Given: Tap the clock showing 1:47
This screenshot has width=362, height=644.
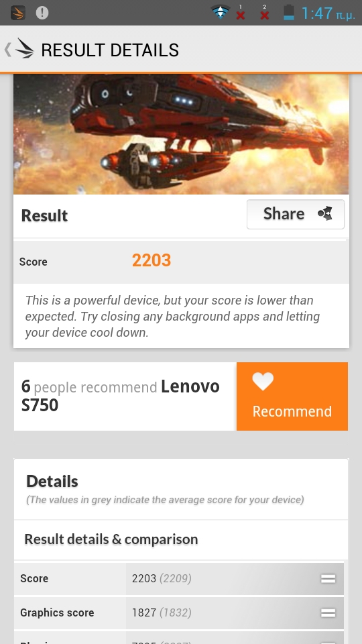Looking at the screenshot, I should pyautogui.click(x=328, y=13).
